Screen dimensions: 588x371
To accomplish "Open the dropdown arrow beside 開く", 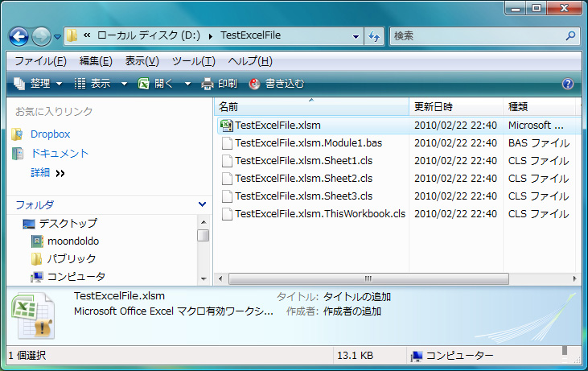I will click(x=187, y=84).
